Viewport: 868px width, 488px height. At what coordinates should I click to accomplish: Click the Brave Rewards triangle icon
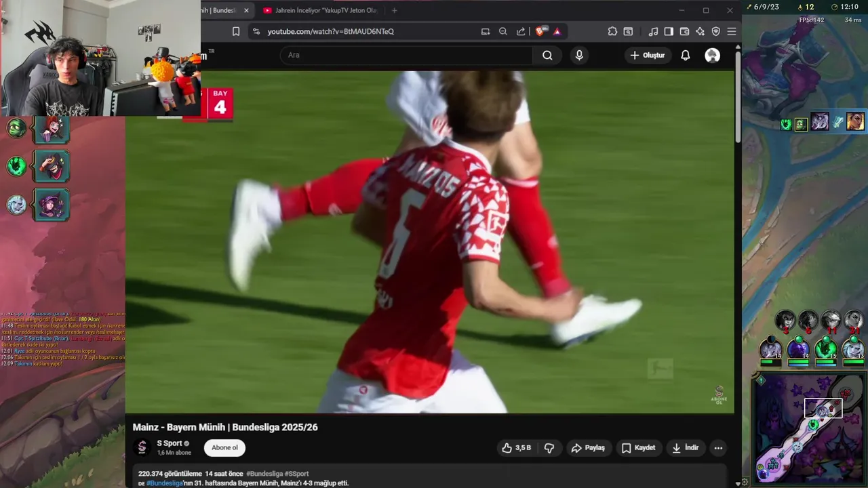557,31
